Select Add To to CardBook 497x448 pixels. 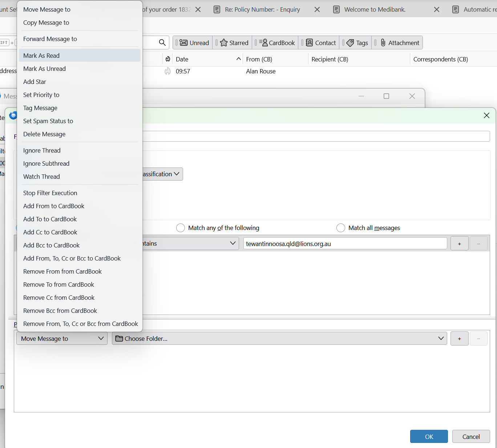pyautogui.click(x=80, y=219)
